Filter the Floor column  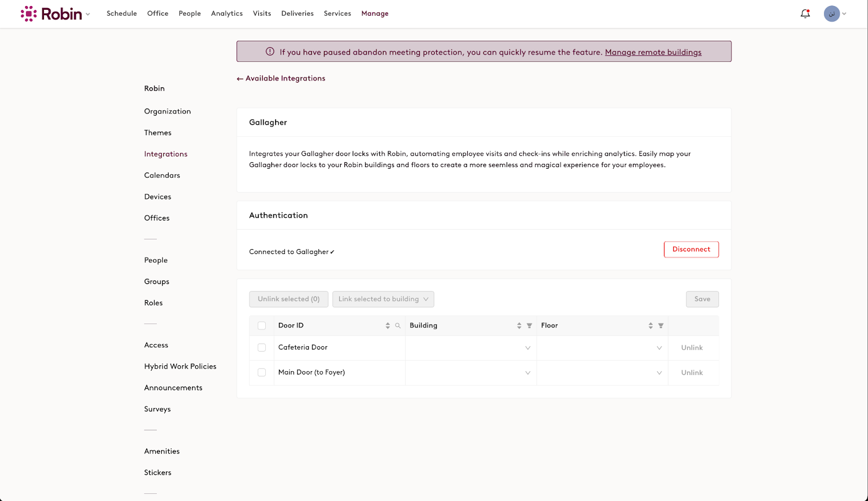pos(661,326)
